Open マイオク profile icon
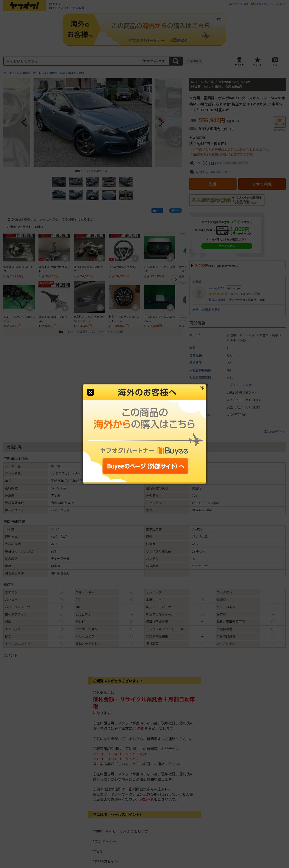This screenshot has width=289, height=868. [x=239, y=61]
